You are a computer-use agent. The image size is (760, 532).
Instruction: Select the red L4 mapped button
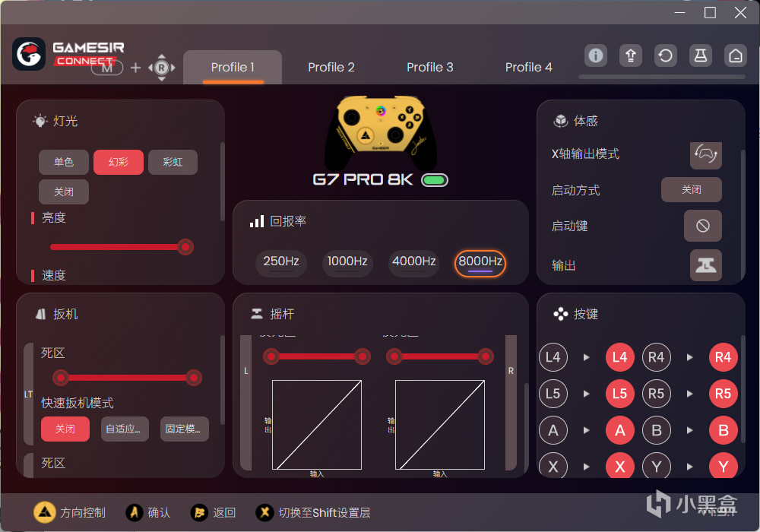click(620, 357)
